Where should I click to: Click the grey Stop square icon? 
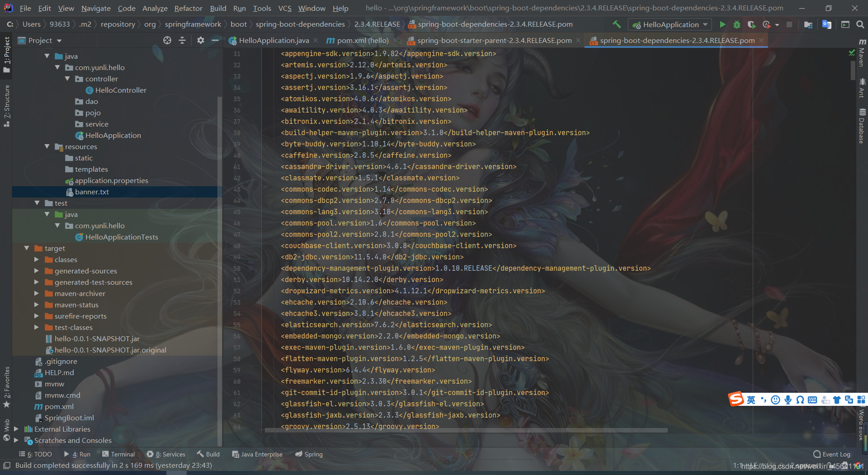[789, 24]
